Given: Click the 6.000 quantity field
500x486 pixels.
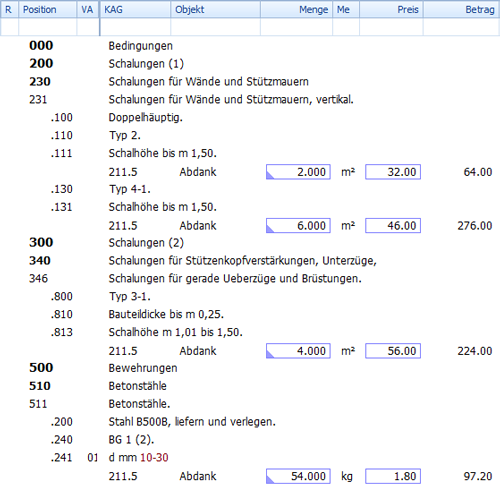Looking at the screenshot, I should coord(298,226).
